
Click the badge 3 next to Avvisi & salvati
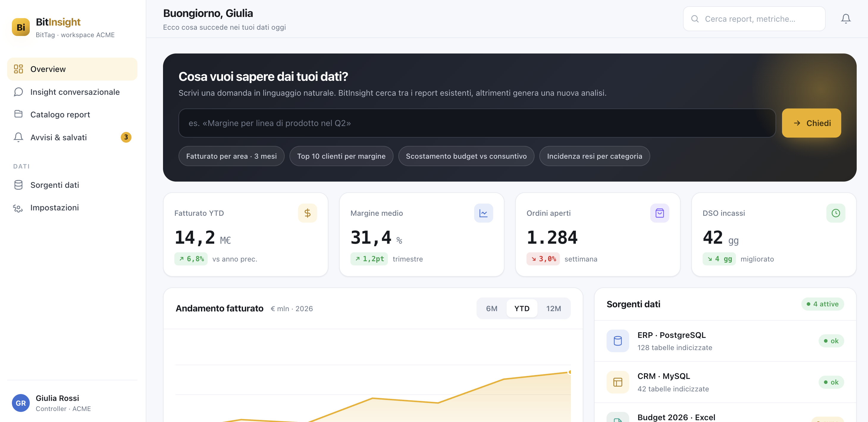coord(126,137)
